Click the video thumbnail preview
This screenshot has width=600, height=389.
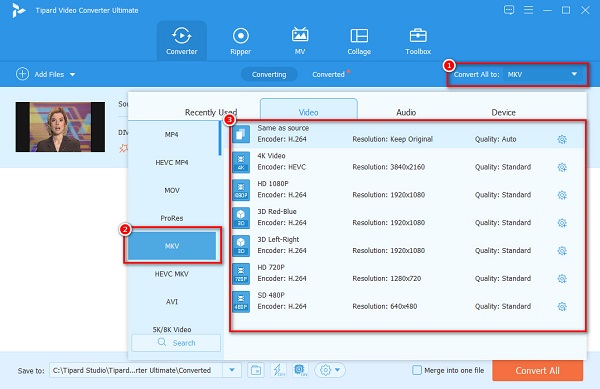(x=60, y=127)
